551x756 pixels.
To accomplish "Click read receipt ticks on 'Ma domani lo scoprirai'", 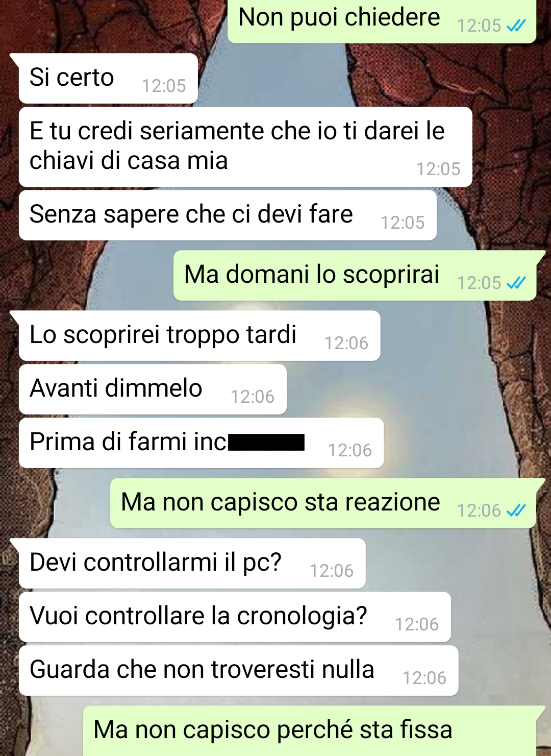I will (x=516, y=283).
